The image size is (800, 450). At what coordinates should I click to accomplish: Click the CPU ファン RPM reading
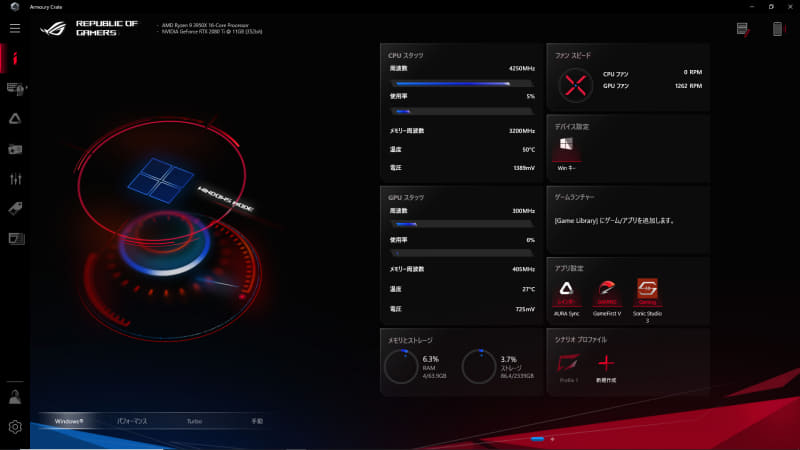[692, 72]
